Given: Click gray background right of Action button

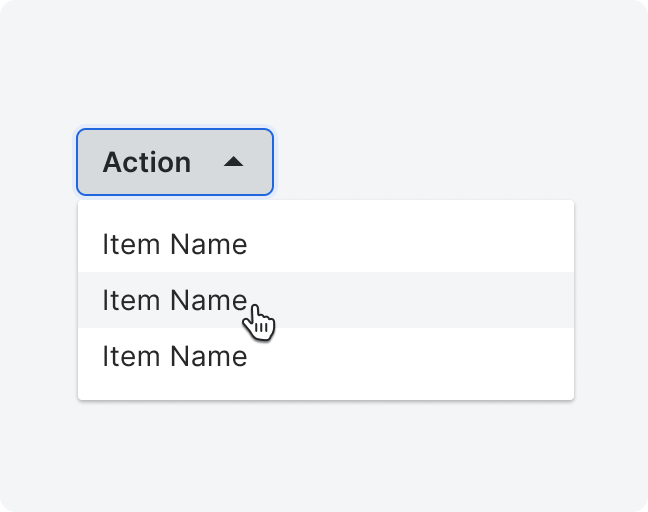Looking at the screenshot, I should tap(455, 162).
